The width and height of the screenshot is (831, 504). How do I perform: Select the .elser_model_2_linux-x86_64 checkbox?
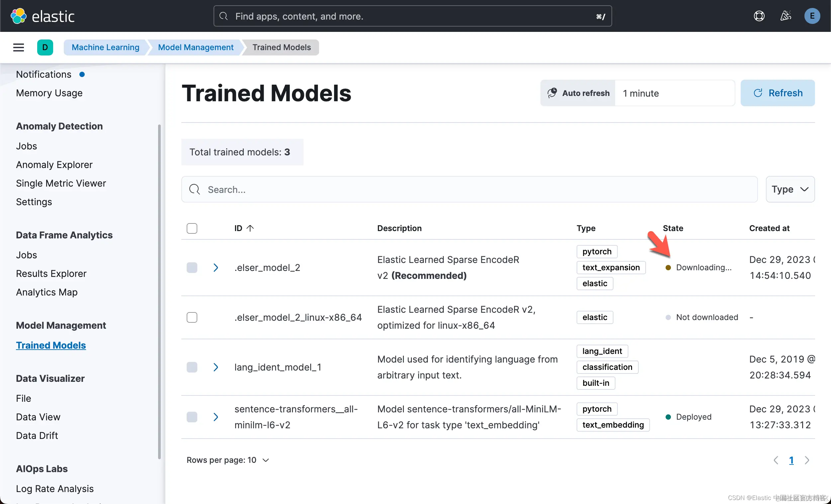coord(192,317)
